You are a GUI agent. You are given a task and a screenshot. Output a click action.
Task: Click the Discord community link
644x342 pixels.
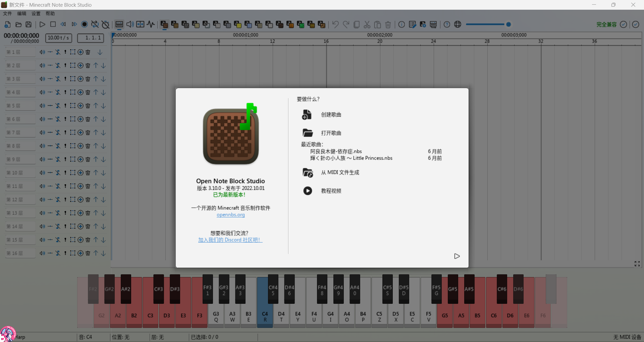pos(230,240)
